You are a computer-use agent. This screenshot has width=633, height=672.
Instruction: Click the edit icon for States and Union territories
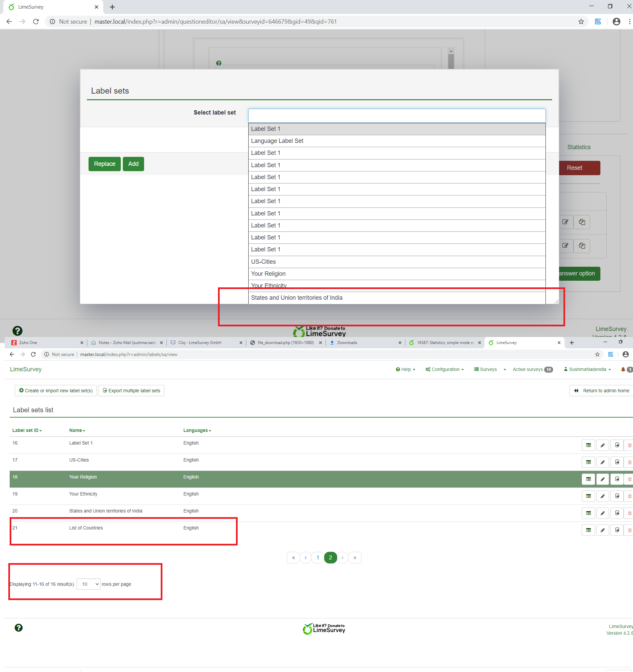click(602, 513)
